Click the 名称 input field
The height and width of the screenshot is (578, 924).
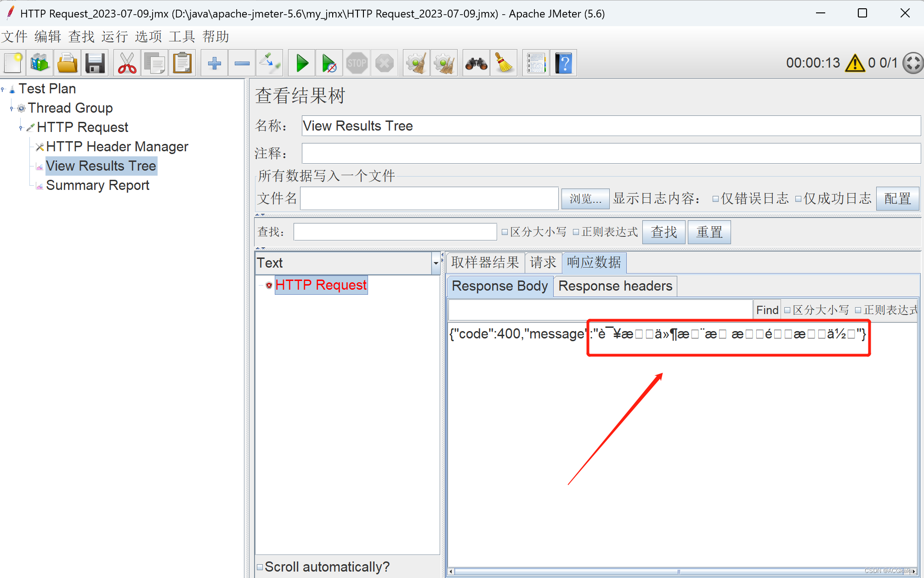(x=611, y=126)
